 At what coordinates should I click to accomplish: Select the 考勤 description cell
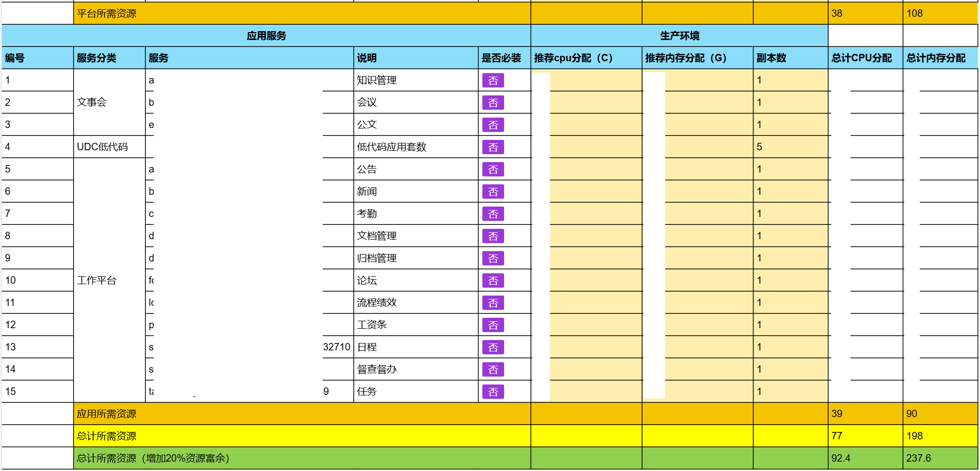pyautogui.click(x=416, y=214)
